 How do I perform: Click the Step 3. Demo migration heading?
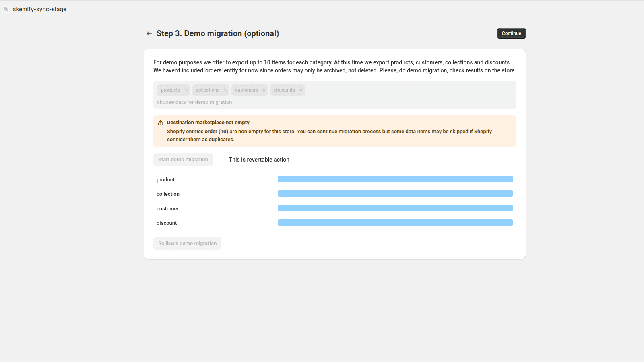pyautogui.click(x=217, y=33)
